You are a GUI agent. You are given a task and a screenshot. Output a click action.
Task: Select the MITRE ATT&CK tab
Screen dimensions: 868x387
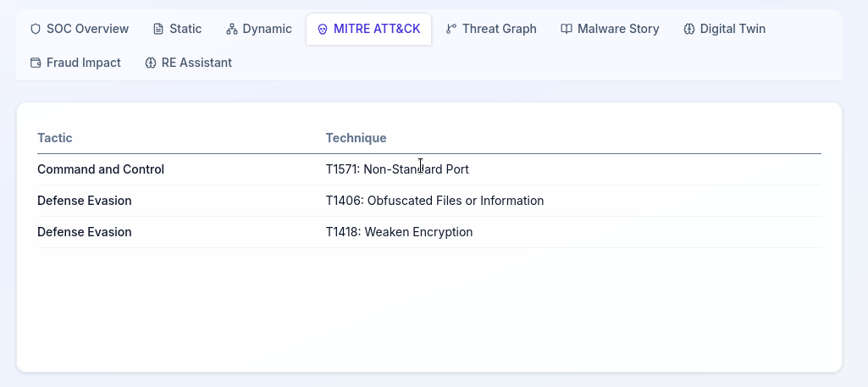tap(368, 29)
